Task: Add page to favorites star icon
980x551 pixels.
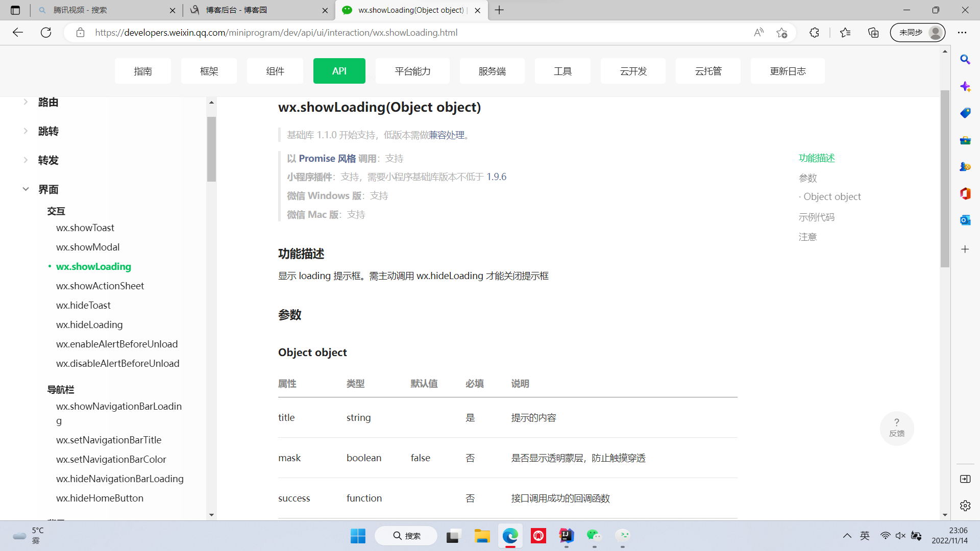Action: 781,33
